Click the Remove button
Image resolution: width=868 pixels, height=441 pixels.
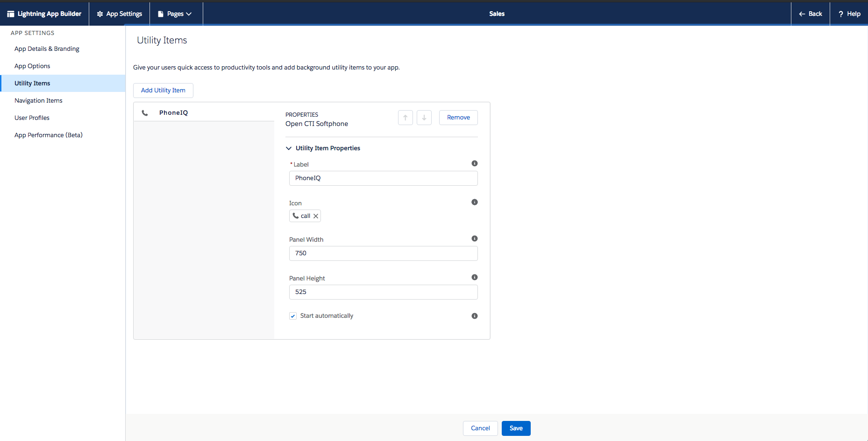[458, 118]
